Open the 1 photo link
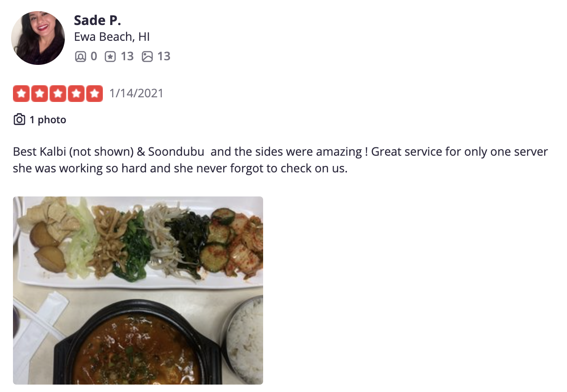The height and width of the screenshot is (392, 567). [x=48, y=120]
